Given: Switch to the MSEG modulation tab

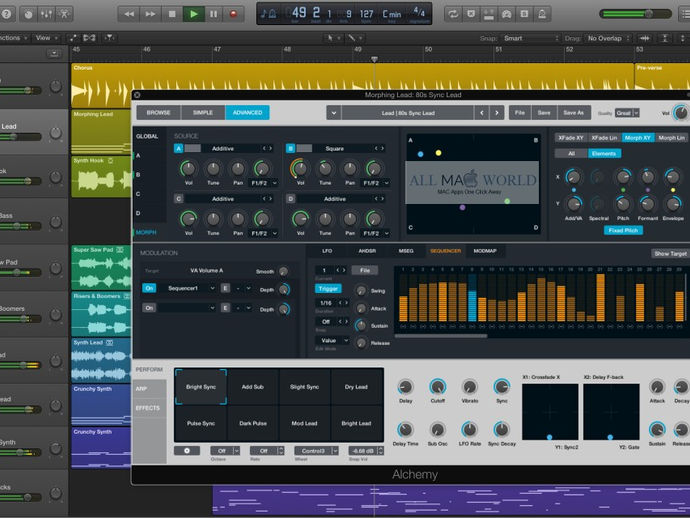Looking at the screenshot, I should pyautogui.click(x=406, y=251).
